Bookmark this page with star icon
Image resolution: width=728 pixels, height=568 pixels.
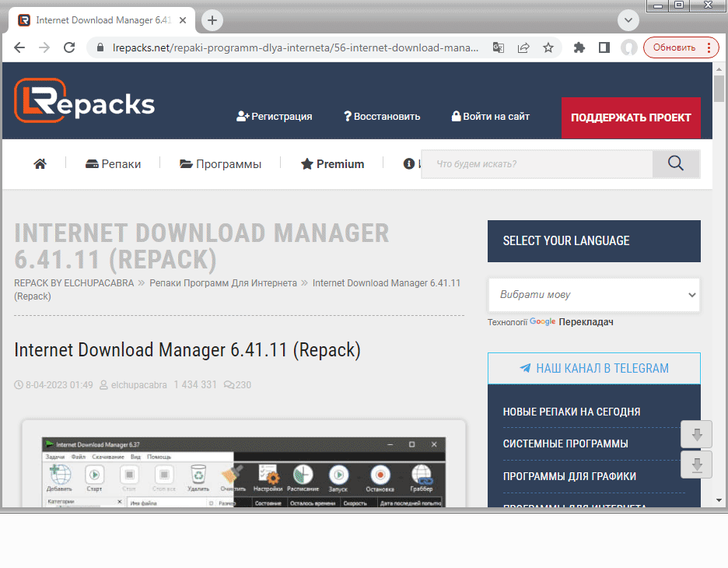[548, 47]
